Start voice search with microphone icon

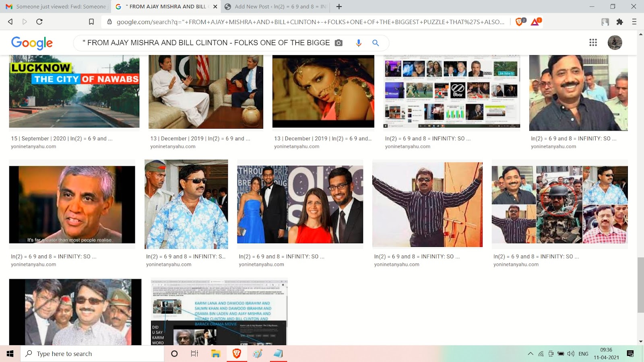pyautogui.click(x=358, y=43)
